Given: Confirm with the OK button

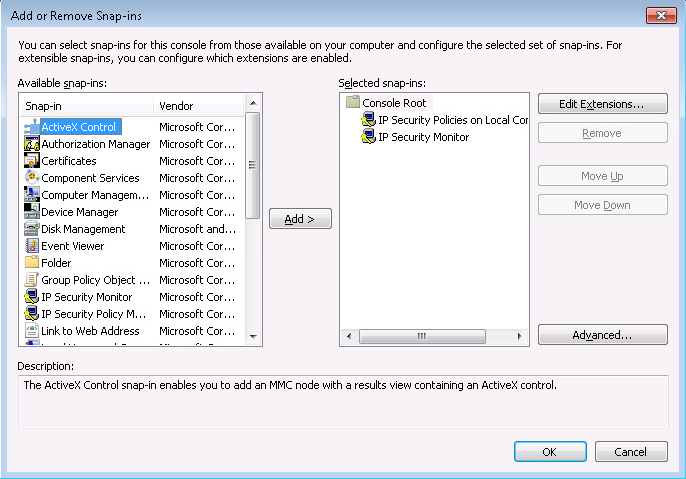Looking at the screenshot, I should coord(549,452).
